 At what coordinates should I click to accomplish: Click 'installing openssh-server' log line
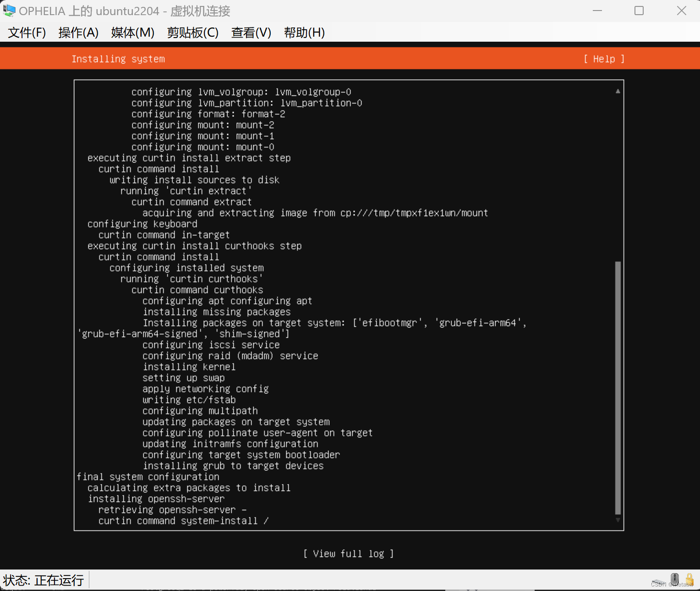(x=156, y=499)
